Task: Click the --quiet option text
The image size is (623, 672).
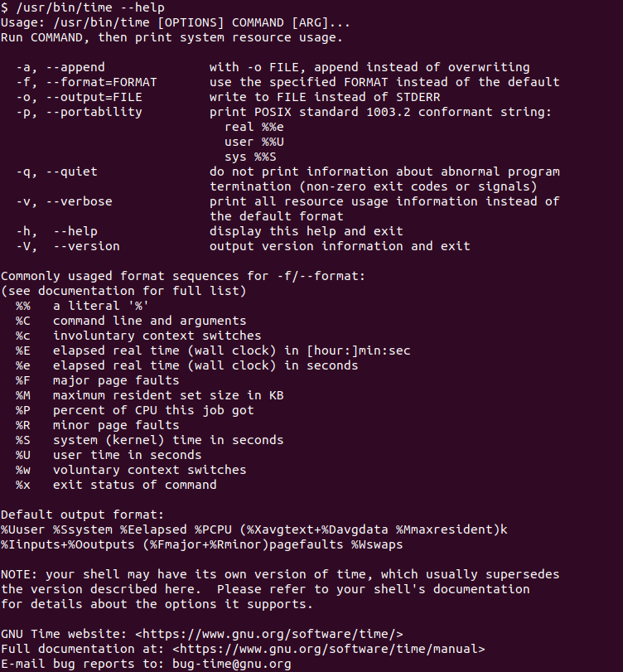Action: (71, 172)
